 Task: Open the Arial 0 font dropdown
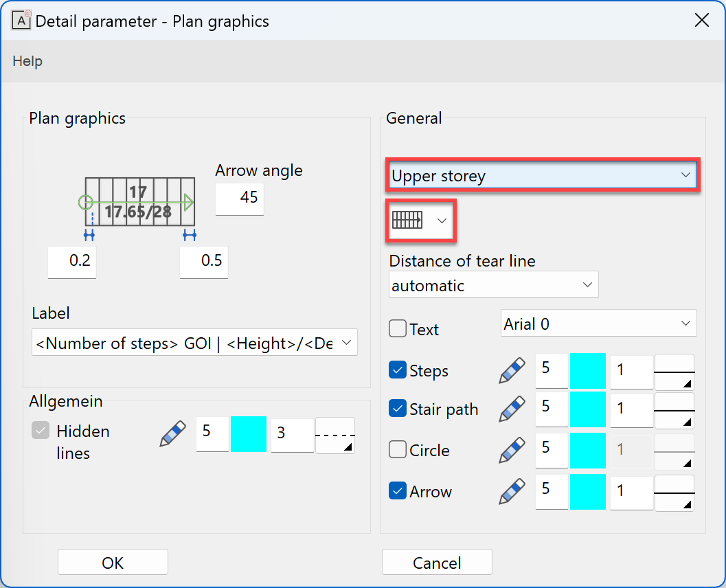point(598,324)
